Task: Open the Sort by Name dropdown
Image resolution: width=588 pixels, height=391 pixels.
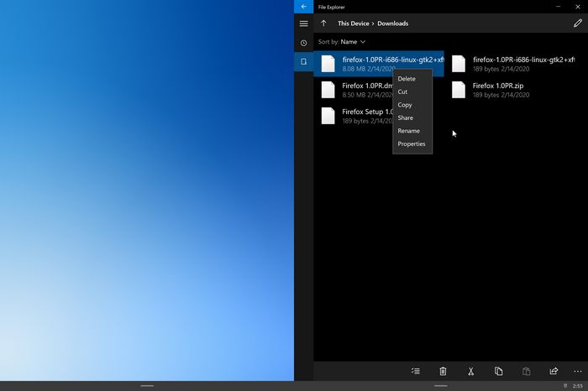Action: point(341,42)
